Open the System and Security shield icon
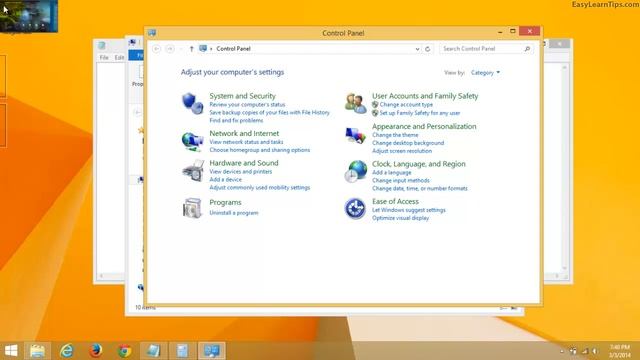Viewport: 640px width, 360px height. click(192, 103)
